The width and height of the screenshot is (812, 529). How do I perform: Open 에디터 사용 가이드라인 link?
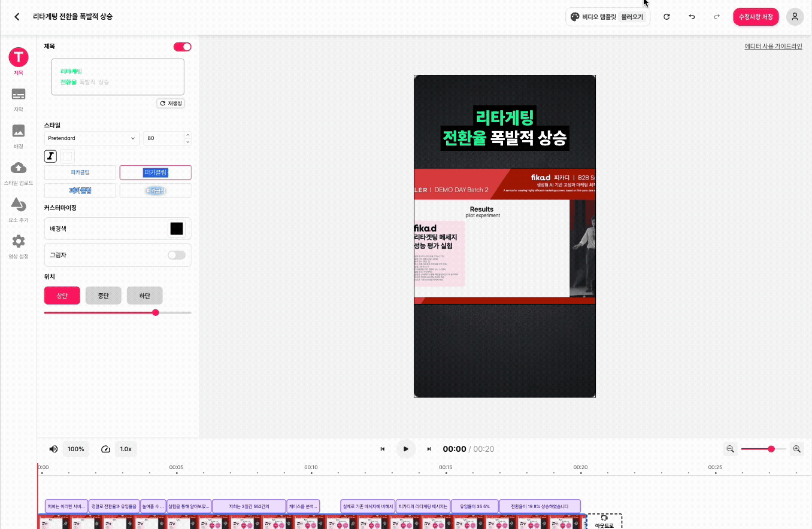pos(773,45)
